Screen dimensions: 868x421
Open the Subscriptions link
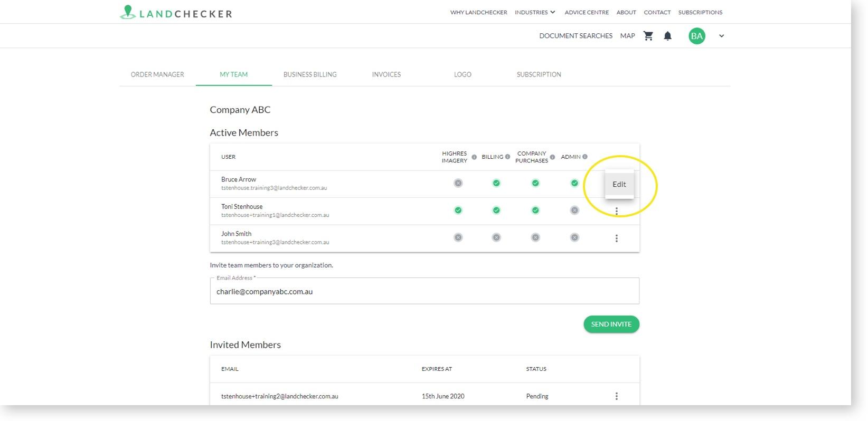click(701, 12)
